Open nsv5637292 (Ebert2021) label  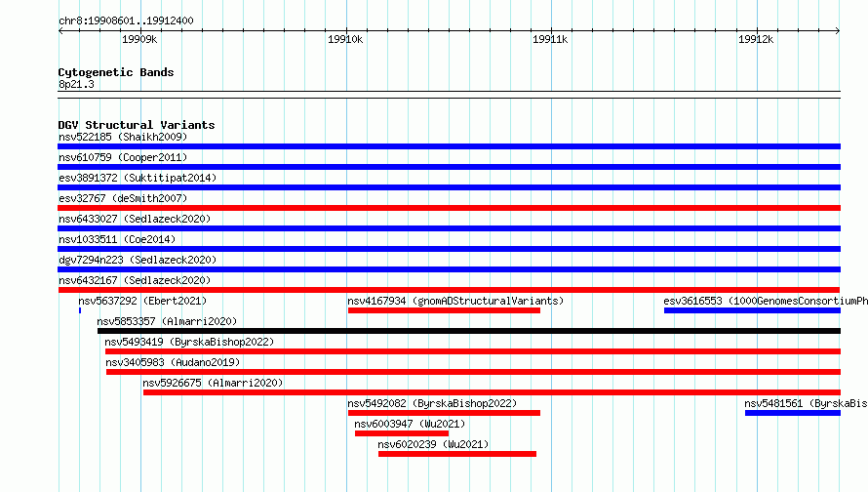click(x=142, y=301)
